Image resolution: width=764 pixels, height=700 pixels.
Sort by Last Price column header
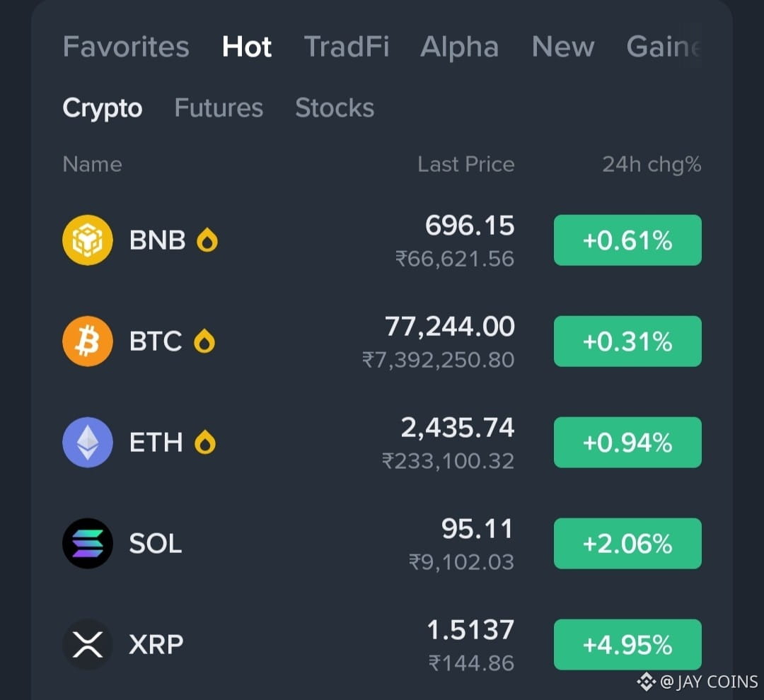[465, 164]
